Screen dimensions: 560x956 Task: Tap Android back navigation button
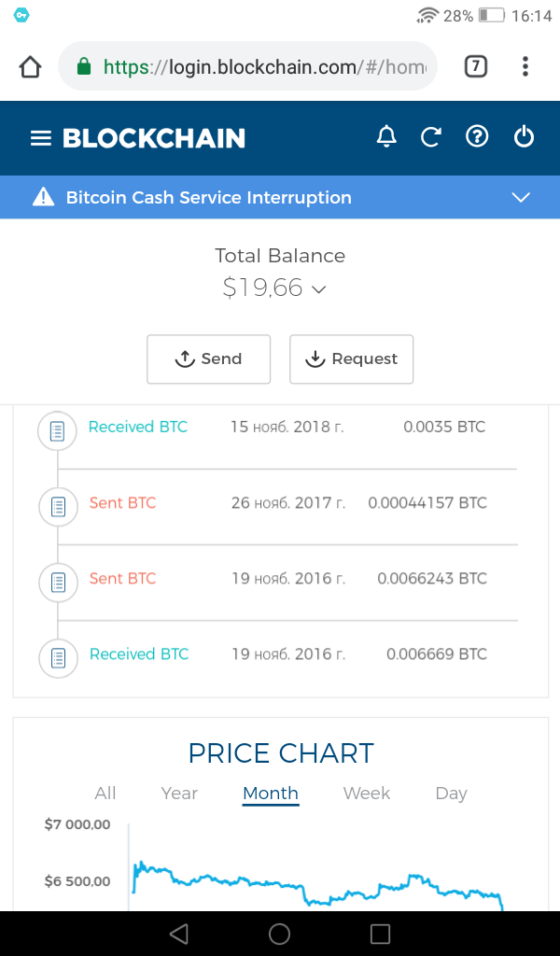pyautogui.click(x=179, y=934)
